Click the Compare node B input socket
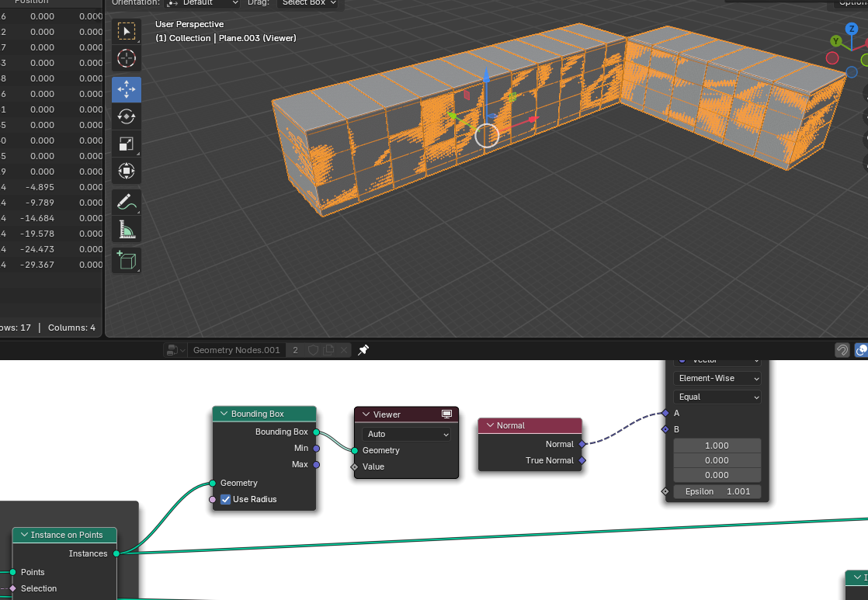This screenshot has width=868, height=600. [665, 429]
